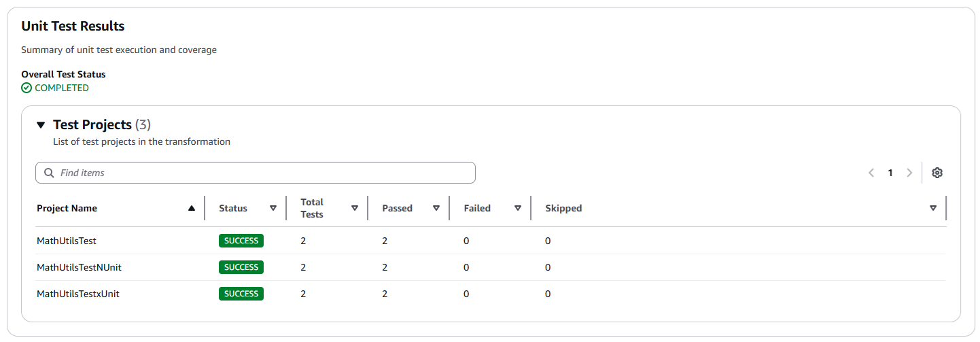Select the MathUtilsTestxUnit project name

pyautogui.click(x=78, y=294)
